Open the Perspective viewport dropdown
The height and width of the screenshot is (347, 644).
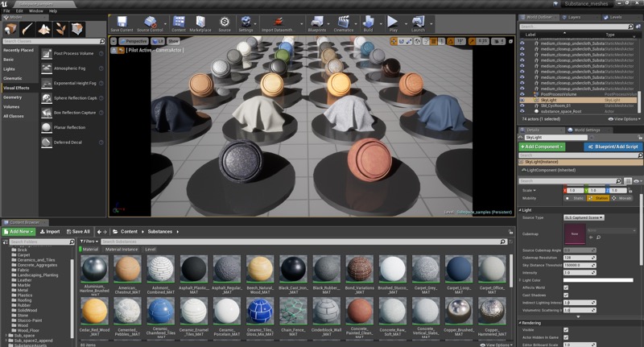coord(134,41)
